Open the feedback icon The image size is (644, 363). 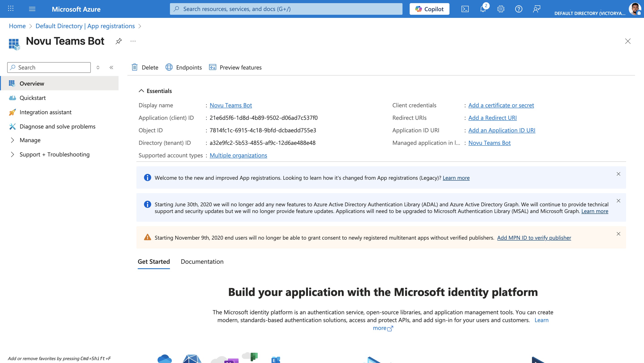pyautogui.click(x=536, y=9)
